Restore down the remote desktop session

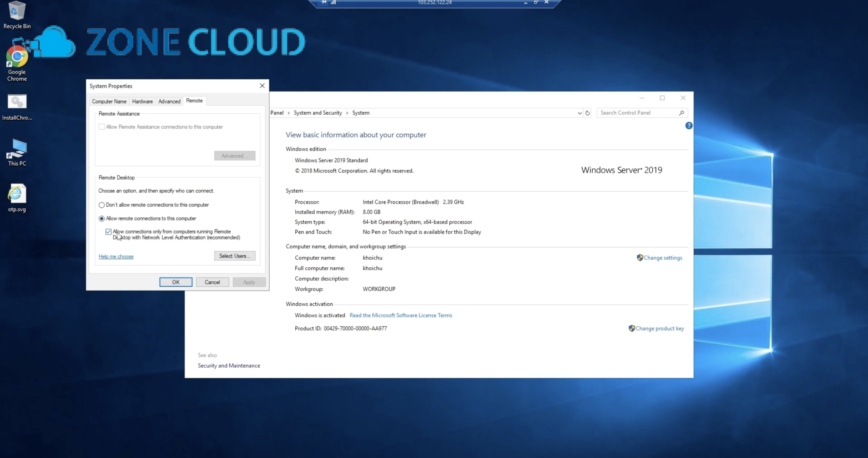point(536,2)
